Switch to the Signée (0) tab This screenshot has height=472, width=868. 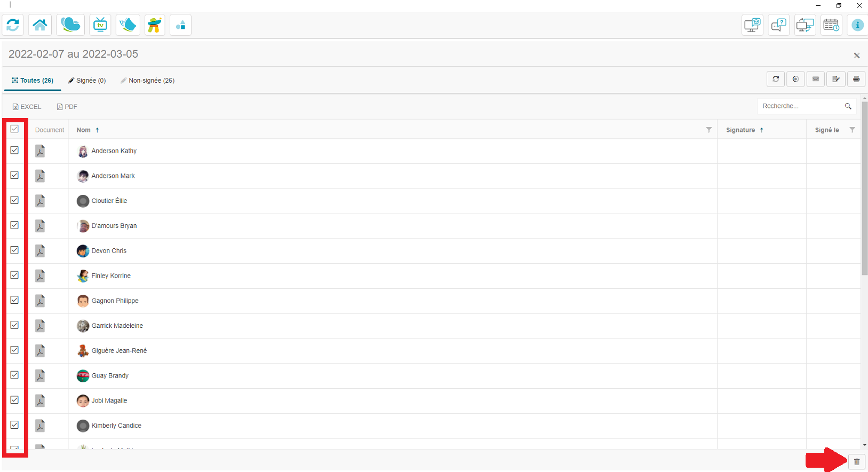pos(87,81)
